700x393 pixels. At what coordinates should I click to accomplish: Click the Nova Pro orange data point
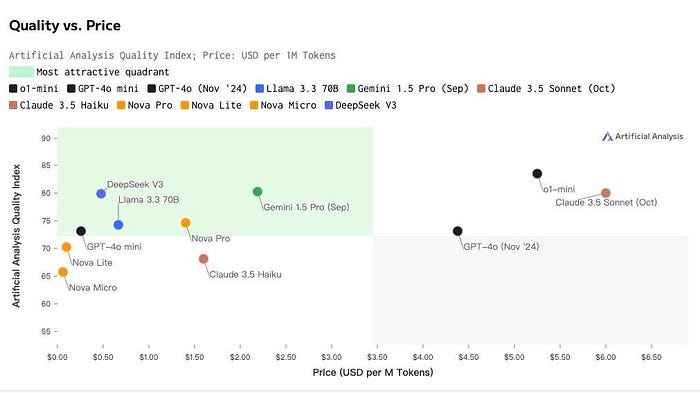click(x=186, y=222)
